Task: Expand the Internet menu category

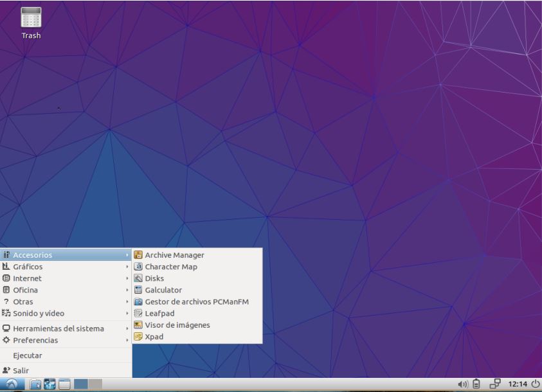Action: point(27,278)
